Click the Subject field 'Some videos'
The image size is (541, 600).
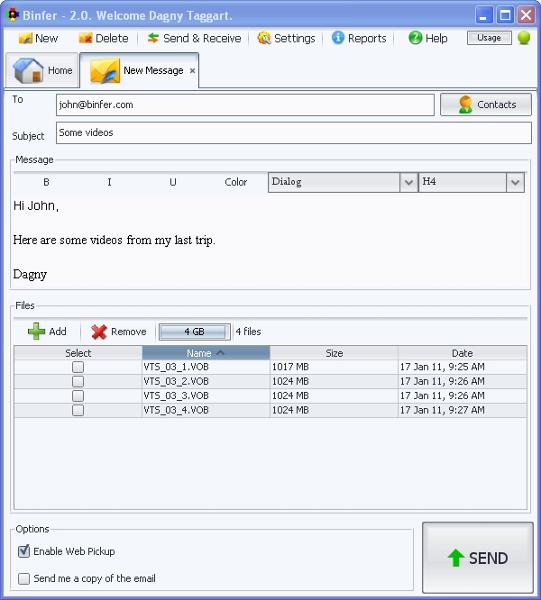click(x=293, y=133)
